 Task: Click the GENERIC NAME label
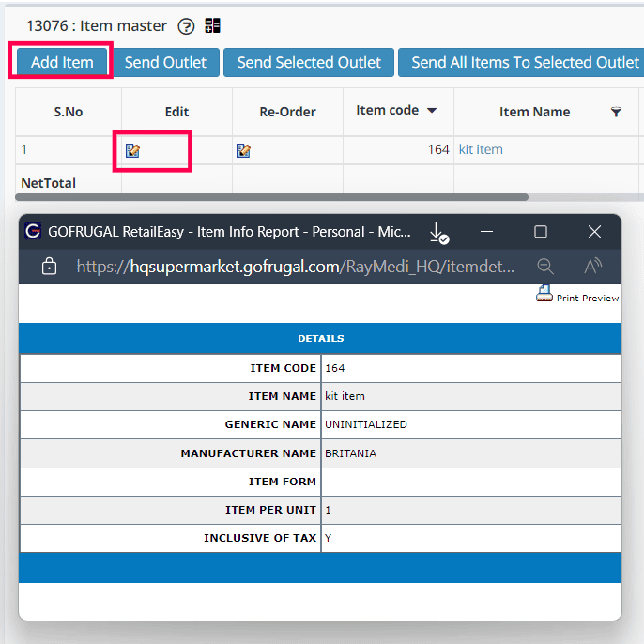[x=270, y=424]
